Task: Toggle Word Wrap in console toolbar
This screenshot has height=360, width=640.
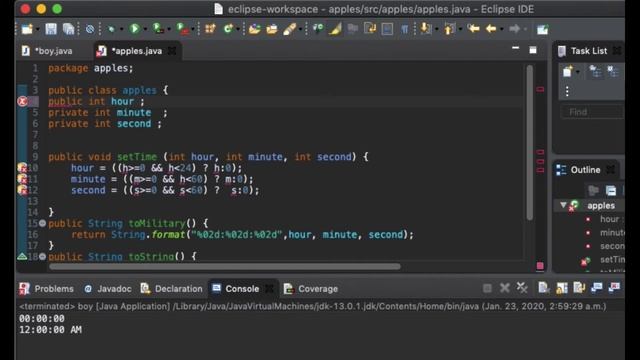Action: [579, 288]
